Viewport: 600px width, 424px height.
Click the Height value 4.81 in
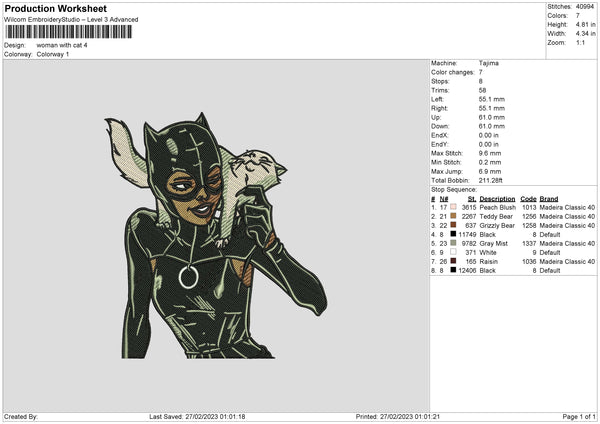585,24
